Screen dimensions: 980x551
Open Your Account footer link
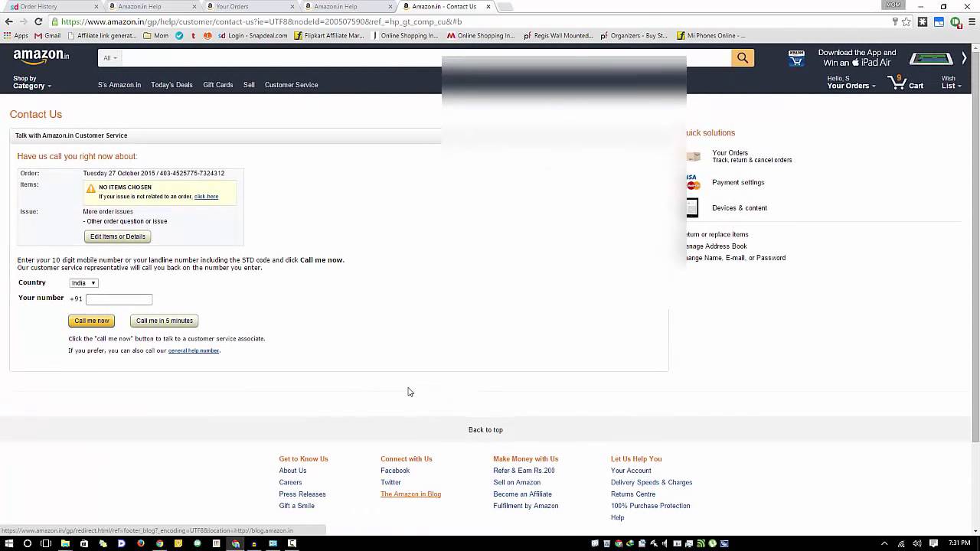tap(631, 471)
